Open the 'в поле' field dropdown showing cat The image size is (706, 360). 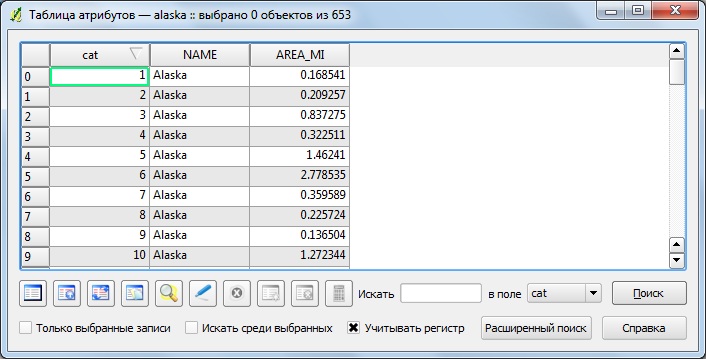tap(564, 293)
